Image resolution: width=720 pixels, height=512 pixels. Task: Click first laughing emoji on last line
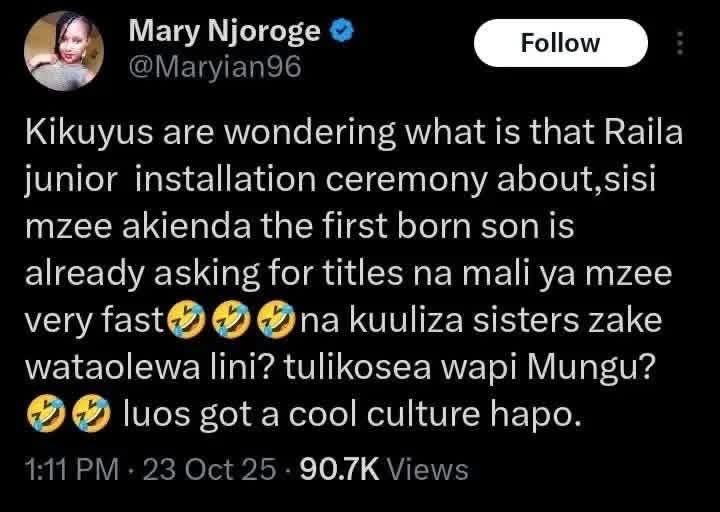pos(45,415)
